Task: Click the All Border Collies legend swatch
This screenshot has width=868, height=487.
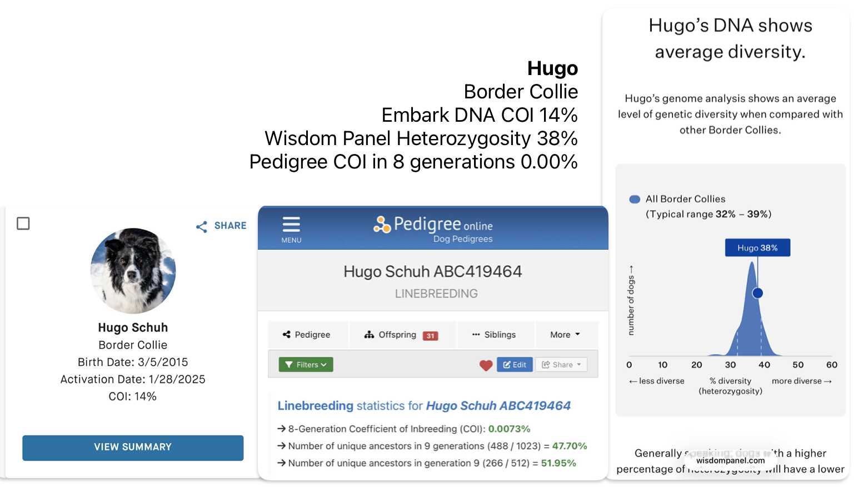Action: pos(634,199)
